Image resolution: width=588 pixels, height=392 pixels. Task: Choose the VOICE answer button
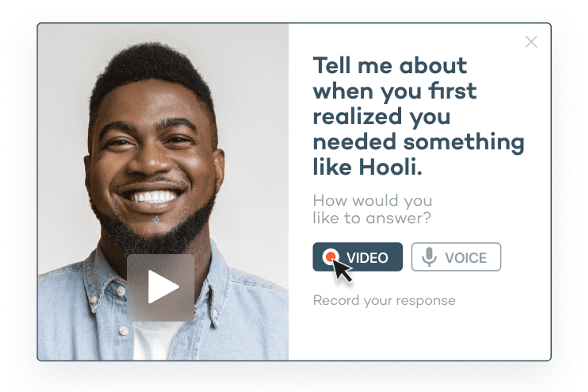click(x=456, y=257)
